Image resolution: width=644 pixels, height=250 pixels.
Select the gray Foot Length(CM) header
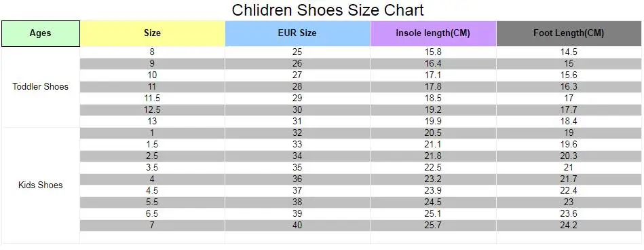(x=569, y=33)
